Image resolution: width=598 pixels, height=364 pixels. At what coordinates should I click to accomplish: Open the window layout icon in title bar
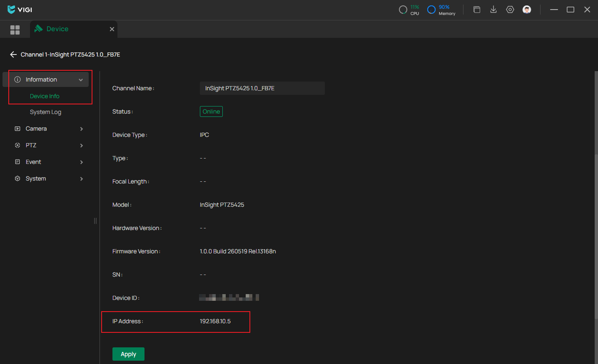477,10
